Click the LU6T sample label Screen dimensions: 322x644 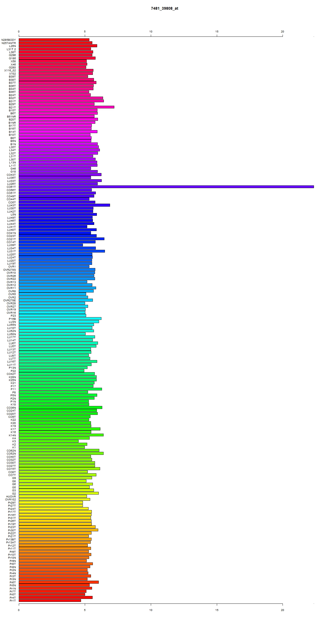coord(12,343)
